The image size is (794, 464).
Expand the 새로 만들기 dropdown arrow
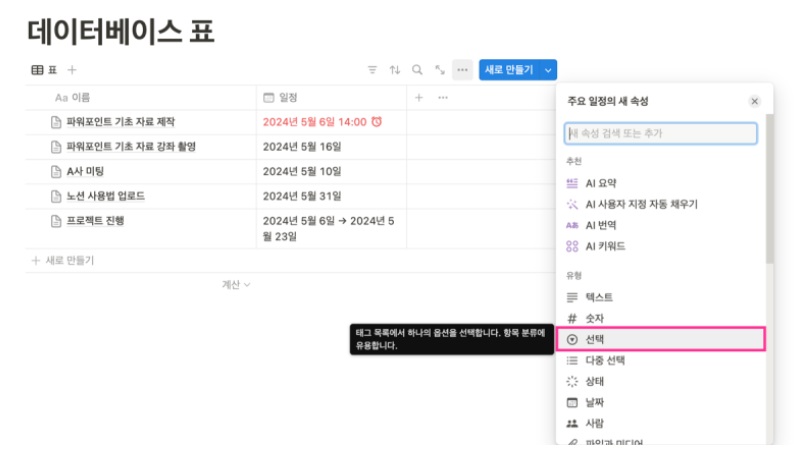(548, 70)
